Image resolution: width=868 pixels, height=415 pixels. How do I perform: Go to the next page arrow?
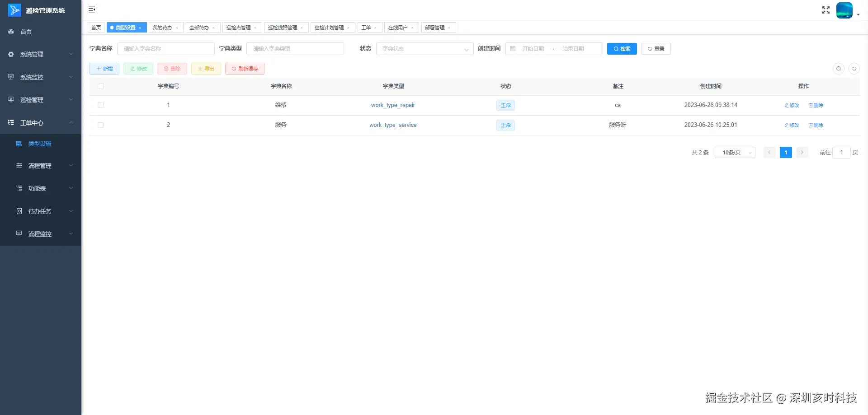tap(802, 153)
